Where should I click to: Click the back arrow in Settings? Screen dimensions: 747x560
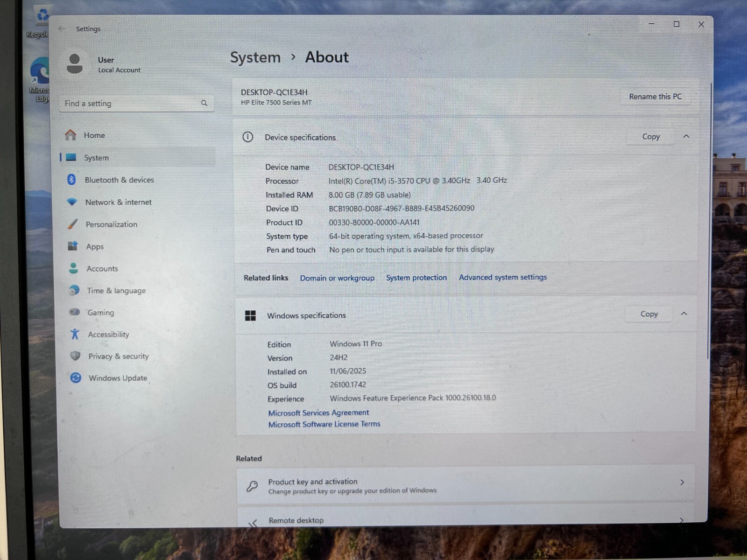(62, 28)
